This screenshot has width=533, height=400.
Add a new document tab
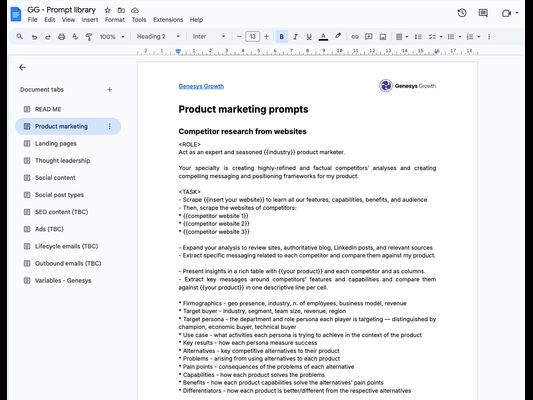(x=109, y=90)
